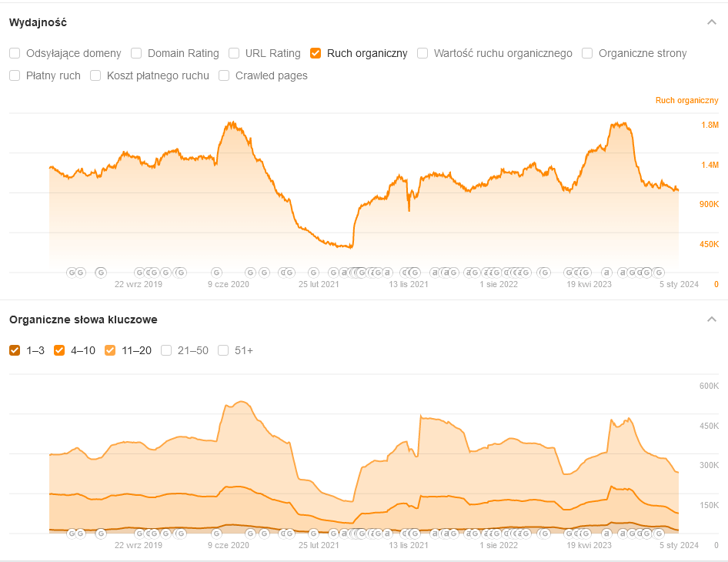The height and width of the screenshot is (562, 728).
Task: Click the 'a' marker above '19 kwi 2023' in Wydajność chart
Action: 606,272
